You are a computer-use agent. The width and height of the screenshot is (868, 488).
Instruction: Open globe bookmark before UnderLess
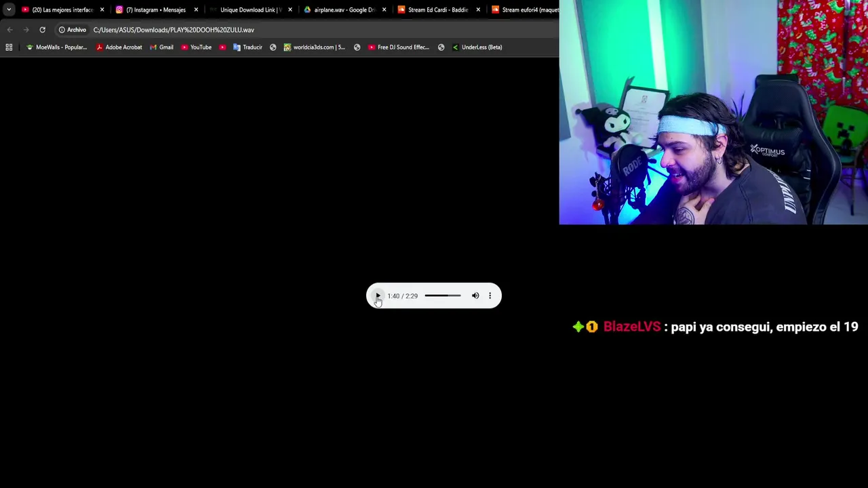pos(441,47)
